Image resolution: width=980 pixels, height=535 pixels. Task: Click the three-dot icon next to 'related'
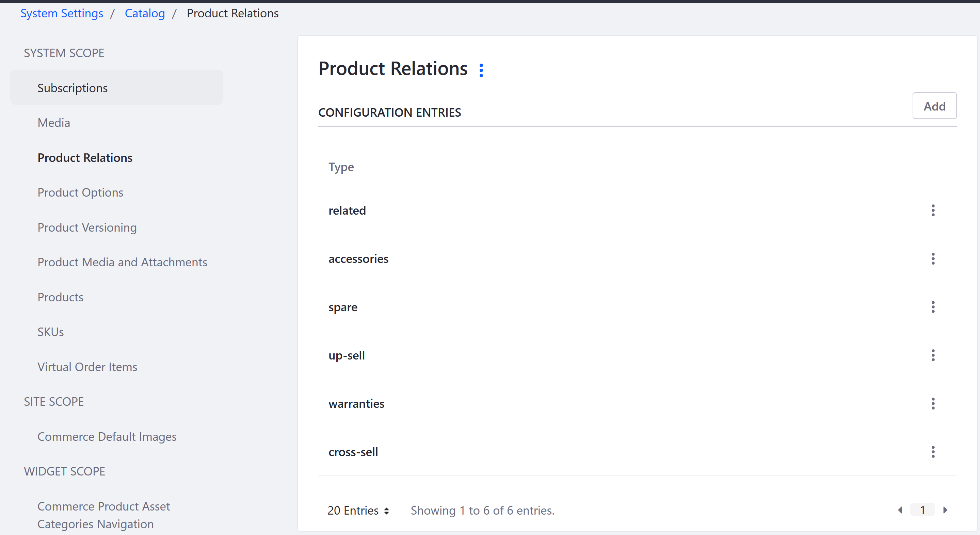pos(933,210)
